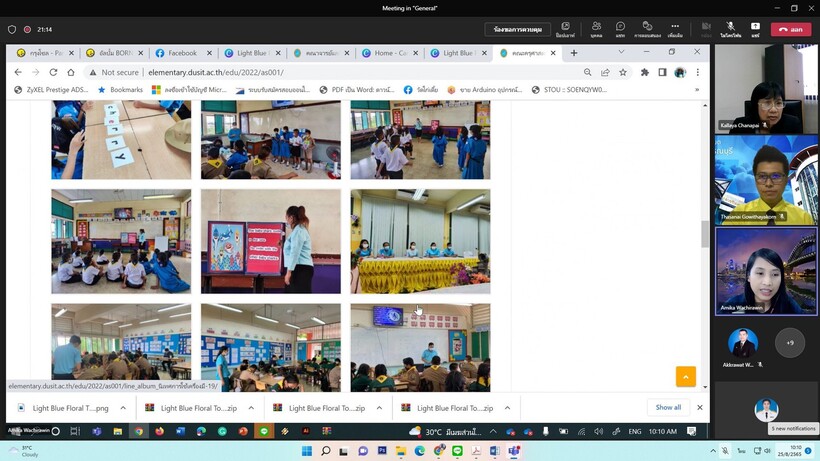Toggle the Chrome side panel
The height and width of the screenshot is (461, 820).
click(x=662, y=72)
